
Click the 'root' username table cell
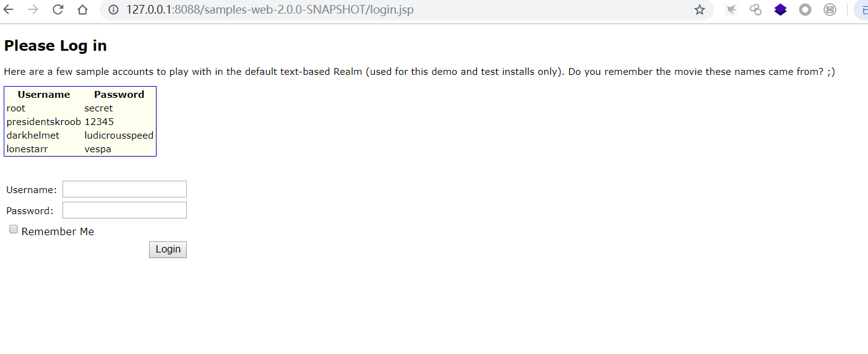16,108
